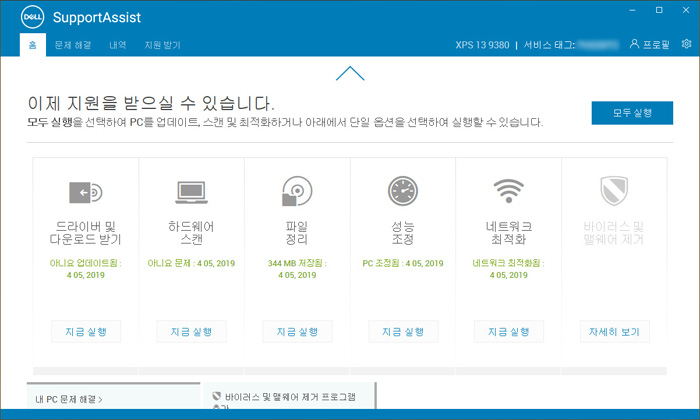Screen dimensions: 700x420
Task: Open the 문제 해결 tab
Action: [x=73, y=45]
